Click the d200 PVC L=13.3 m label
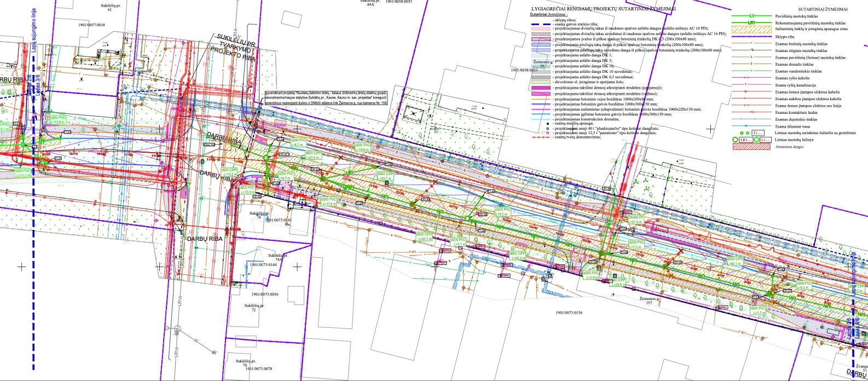 coord(248,189)
